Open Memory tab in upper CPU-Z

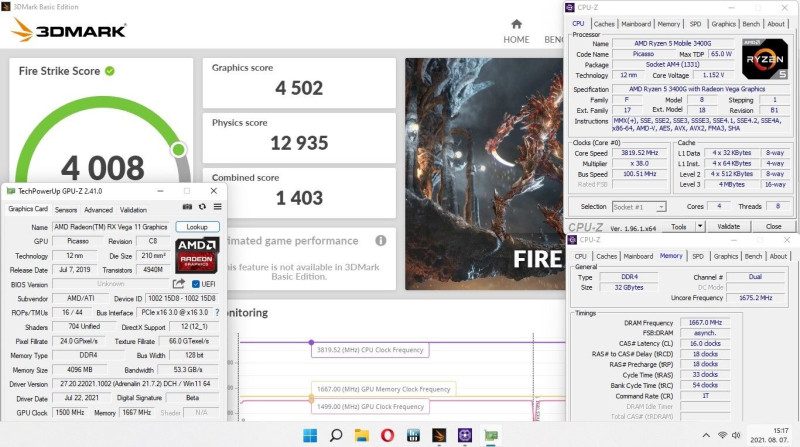pyautogui.click(x=668, y=24)
